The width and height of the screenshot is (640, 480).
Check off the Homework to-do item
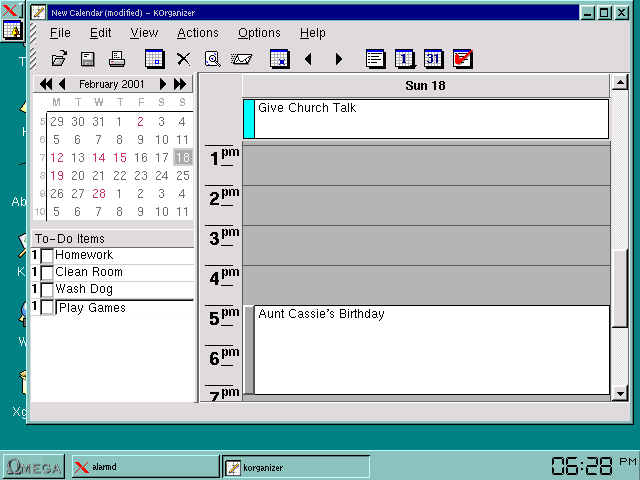point(47,256)
